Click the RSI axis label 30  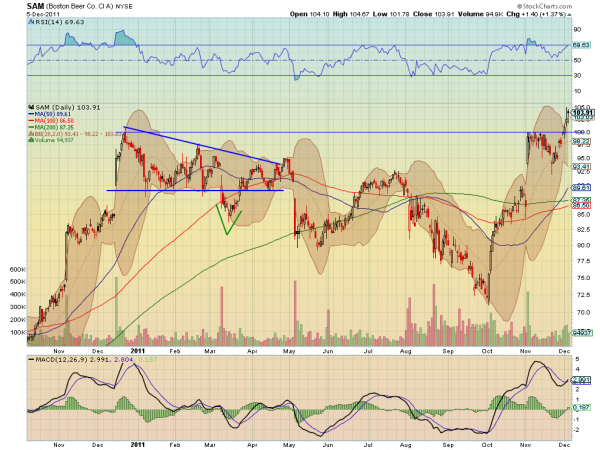[577, 75]
